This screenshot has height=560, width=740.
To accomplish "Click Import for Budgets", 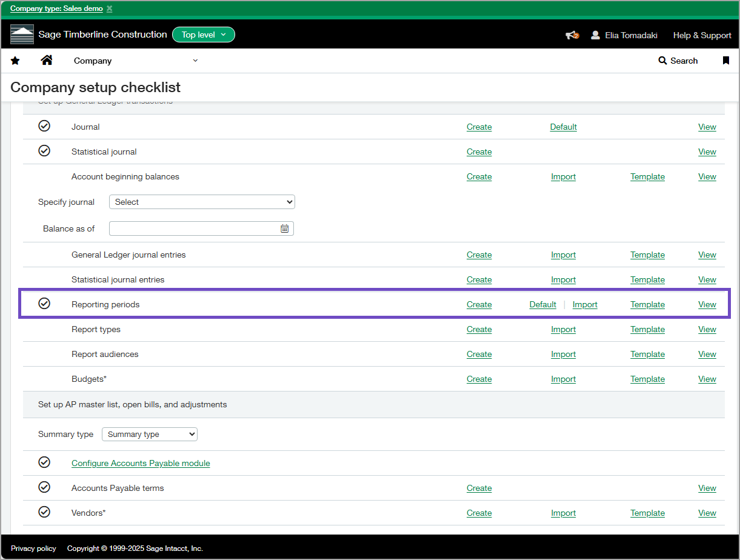I will tap(563, 379).
